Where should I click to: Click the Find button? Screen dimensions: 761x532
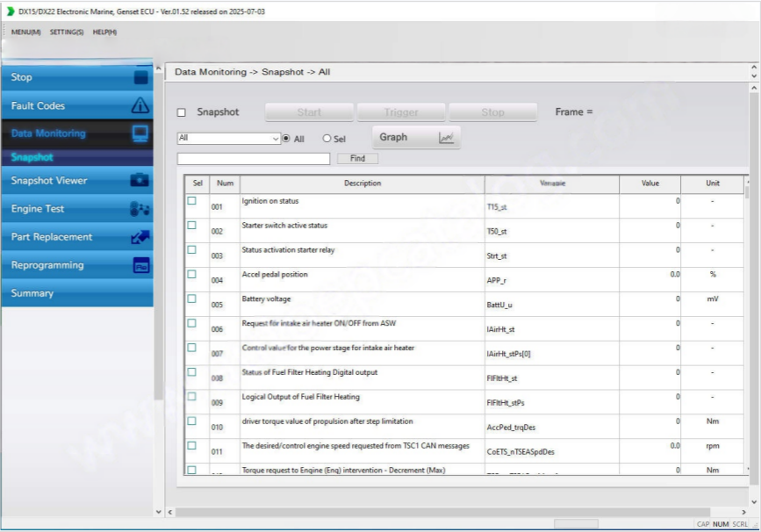pos(357,159)
